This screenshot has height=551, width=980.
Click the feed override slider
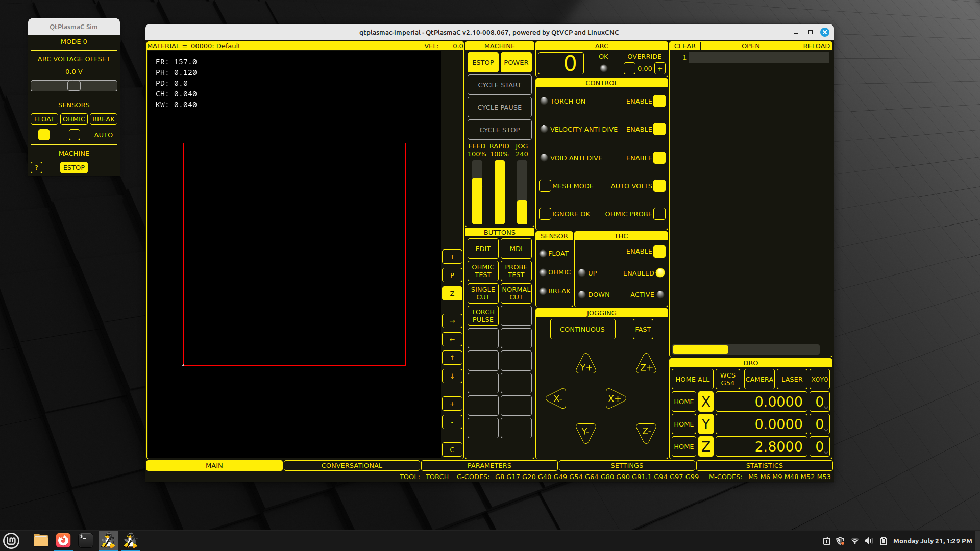click(477, 192)
